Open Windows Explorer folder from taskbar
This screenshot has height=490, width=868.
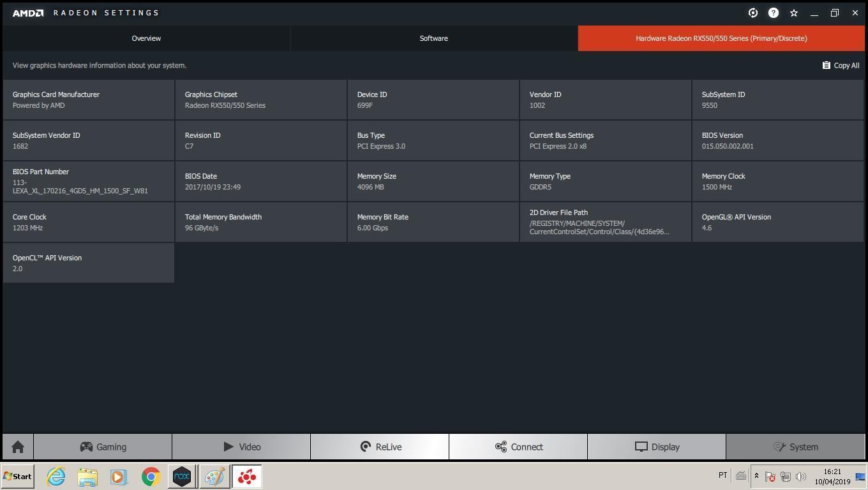(87, 477)
